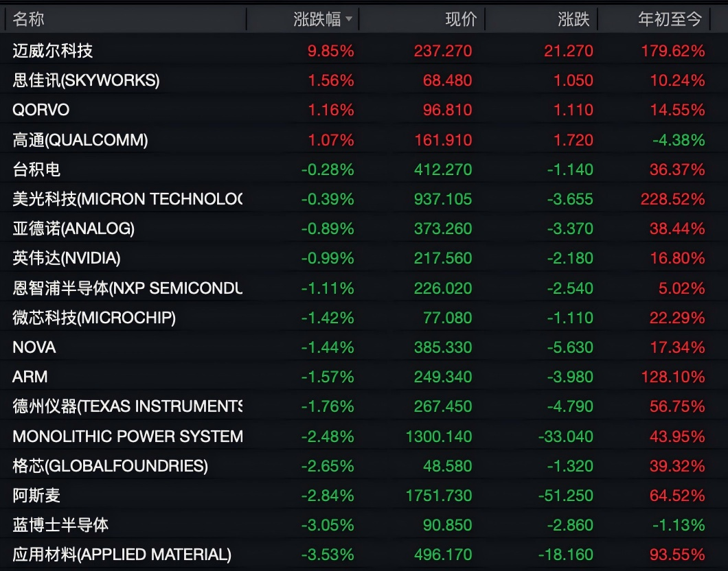Select the 蓝博士半导体 stock name
728x571 pixels.
(x=60, y=525)
